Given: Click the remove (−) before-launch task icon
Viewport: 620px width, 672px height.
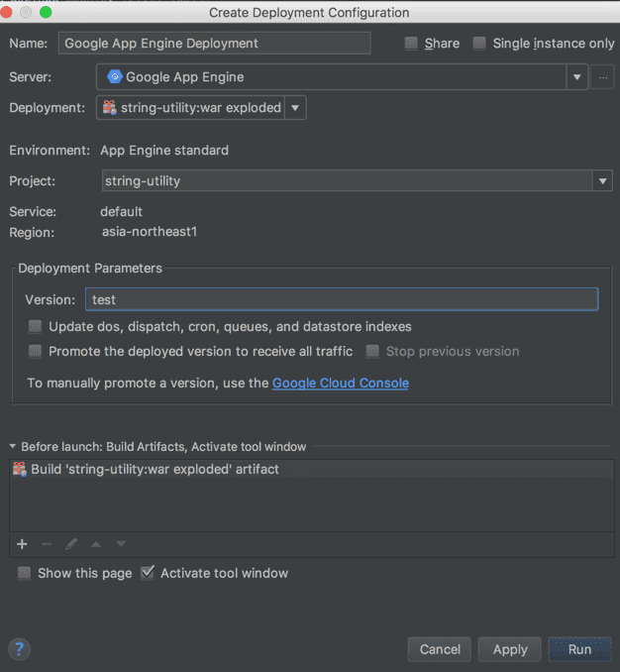Looking at the screenshot, I should 47,544.
